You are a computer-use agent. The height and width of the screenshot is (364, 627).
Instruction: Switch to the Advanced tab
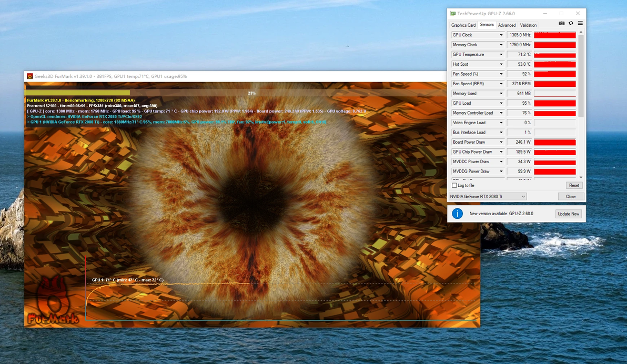[507, 25]
